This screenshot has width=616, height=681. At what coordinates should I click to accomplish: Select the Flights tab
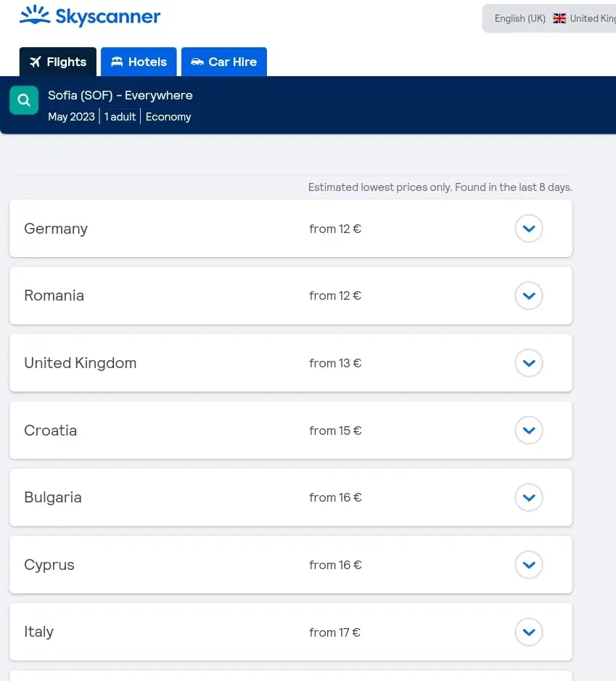point(58,62)
